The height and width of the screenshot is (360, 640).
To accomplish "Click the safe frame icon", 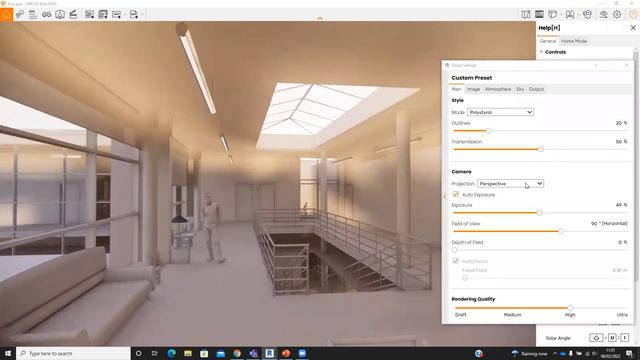I will [x=60, y=15].
